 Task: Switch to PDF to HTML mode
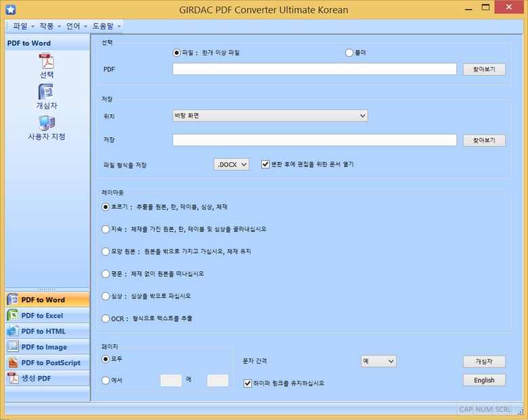[x=47, y=331]
